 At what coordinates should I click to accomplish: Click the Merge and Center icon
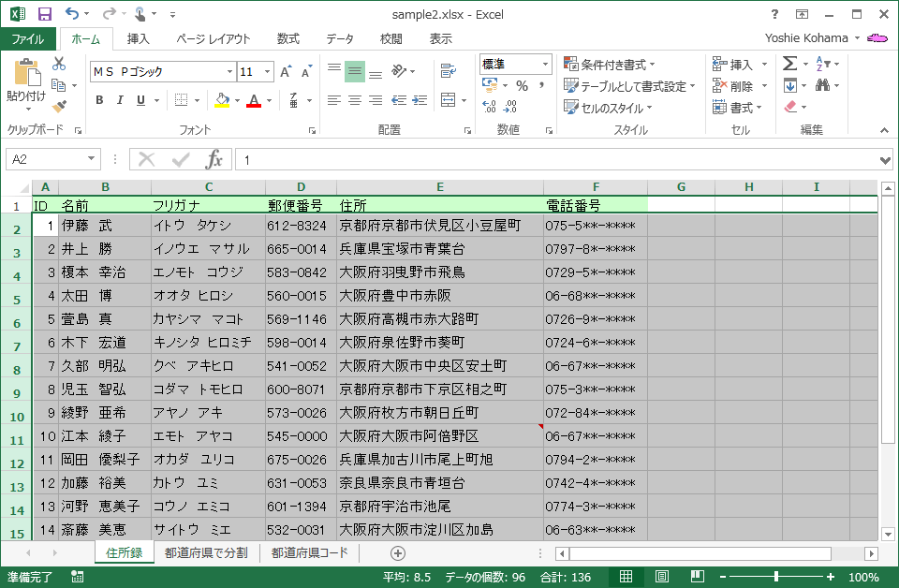pos(449,100)
